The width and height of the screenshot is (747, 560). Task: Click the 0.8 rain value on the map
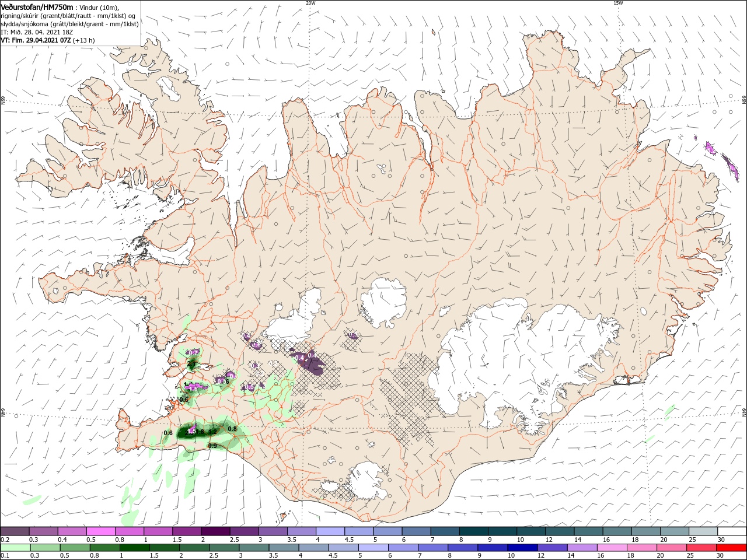tap(232, 429)
